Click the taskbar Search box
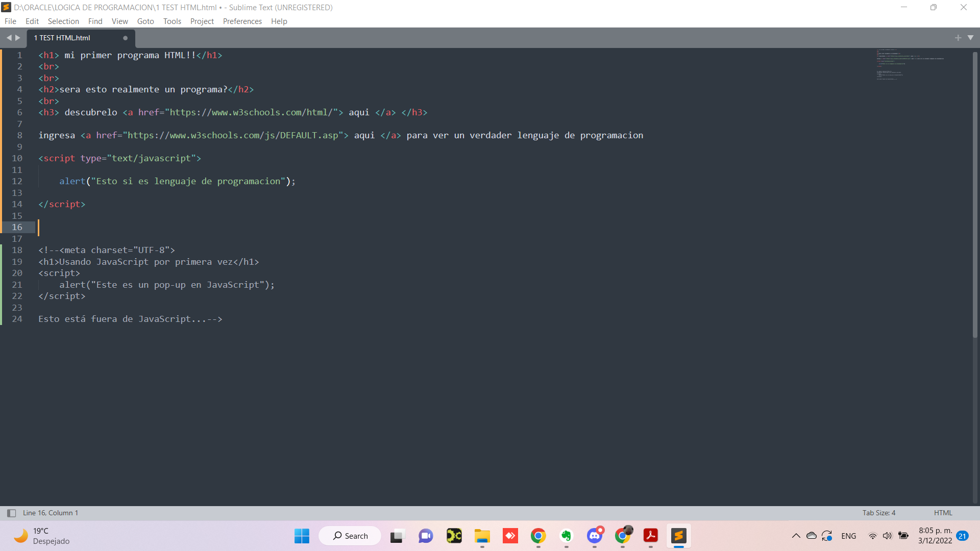Image resolution: width=980 pixels, height=551 pixels. coord(350,536)
